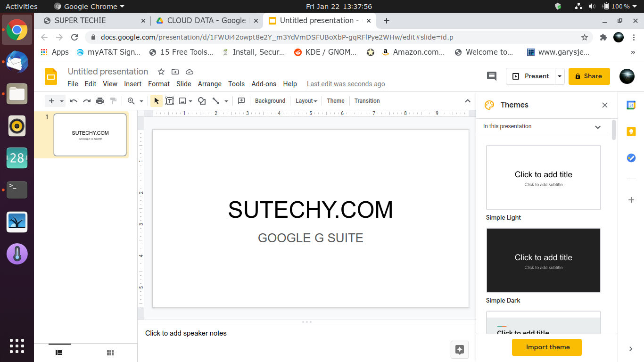
Task: Hide the side panel chevron arrow
Action: click(631, 349)
